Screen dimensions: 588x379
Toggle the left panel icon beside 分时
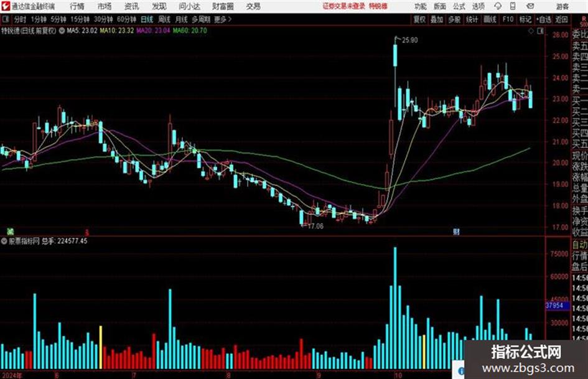(5, 19)
